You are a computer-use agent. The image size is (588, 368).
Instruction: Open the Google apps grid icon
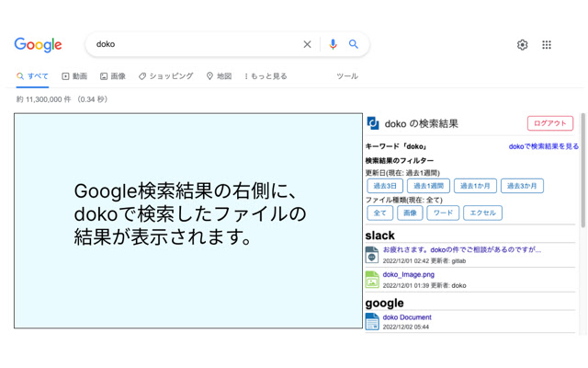tap(547, 45)
